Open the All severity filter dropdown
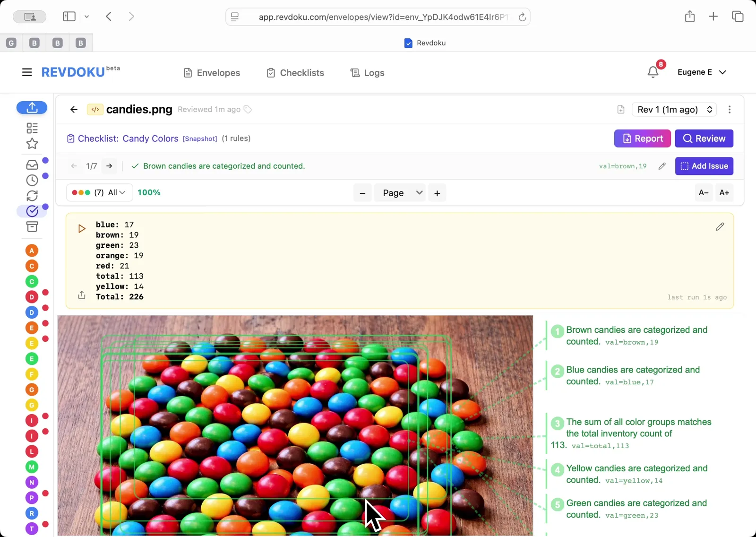 click(x=113, y=192)
